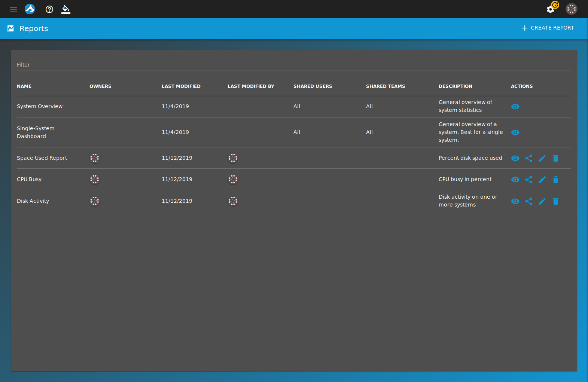Share the Disk Activity report
This screenshot has height=382, width=588.
pos(529,201)
